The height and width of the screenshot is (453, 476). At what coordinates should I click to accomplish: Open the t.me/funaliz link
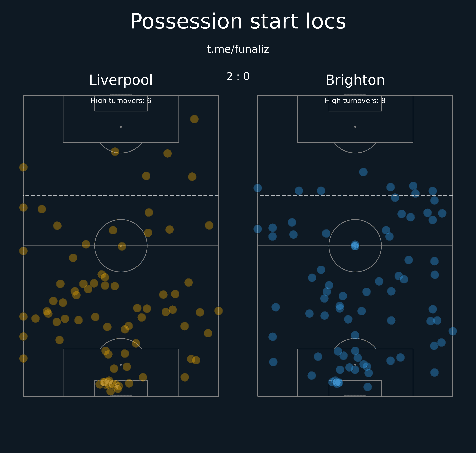point(238,49)
